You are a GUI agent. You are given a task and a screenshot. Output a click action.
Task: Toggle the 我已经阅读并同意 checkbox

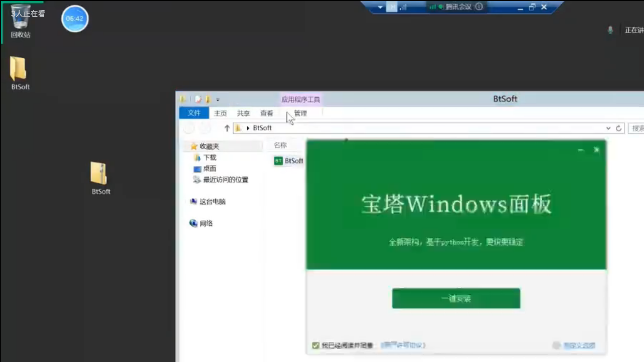pyautogui.click(x=315, y=345)
